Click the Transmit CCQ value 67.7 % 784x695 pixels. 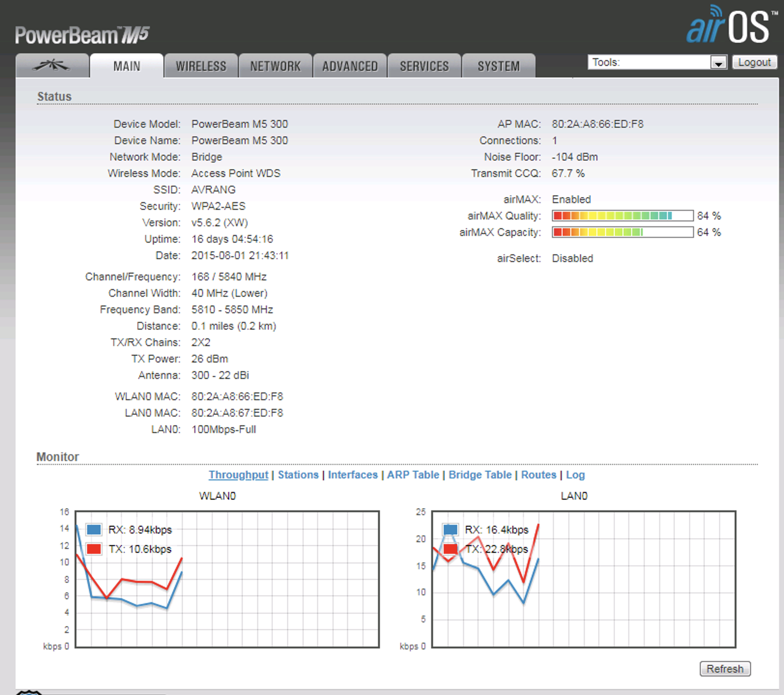pos(568,173)
